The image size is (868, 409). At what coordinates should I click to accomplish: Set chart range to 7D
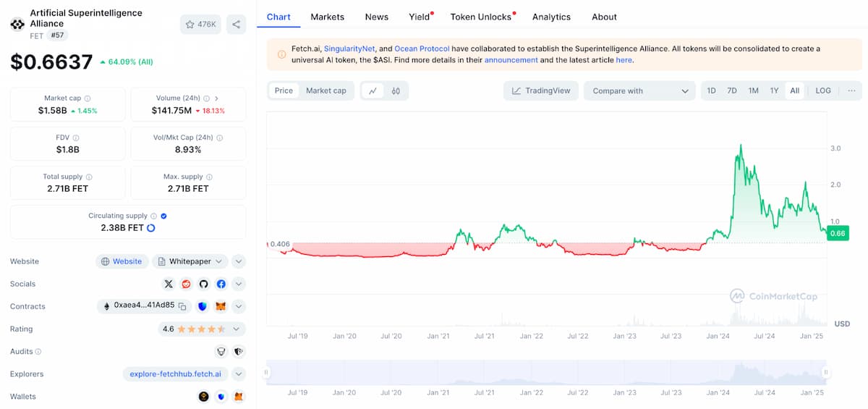tap(732, 90)
